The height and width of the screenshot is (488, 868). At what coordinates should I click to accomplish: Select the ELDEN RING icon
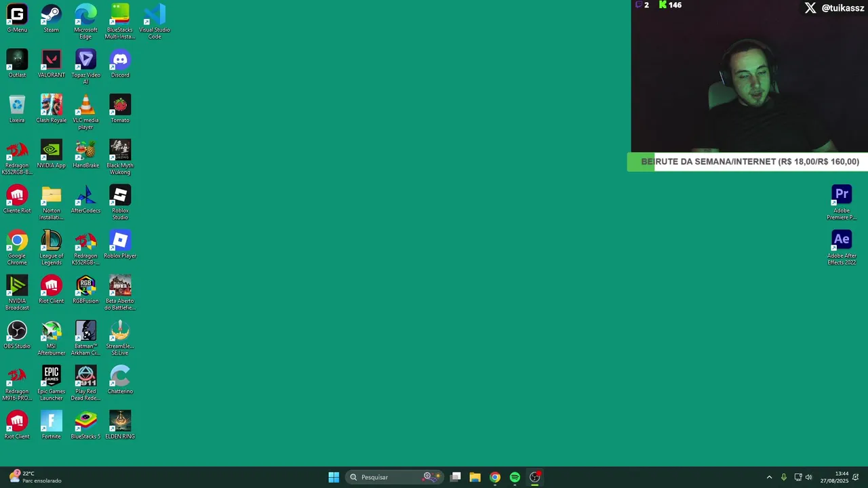pyautogui.click(x=120, y=426)
